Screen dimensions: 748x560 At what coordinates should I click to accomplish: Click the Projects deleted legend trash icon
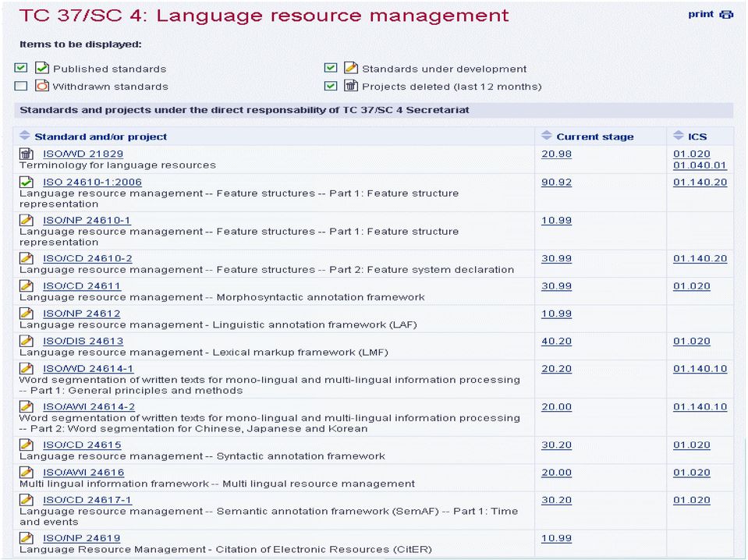(351, 86)
